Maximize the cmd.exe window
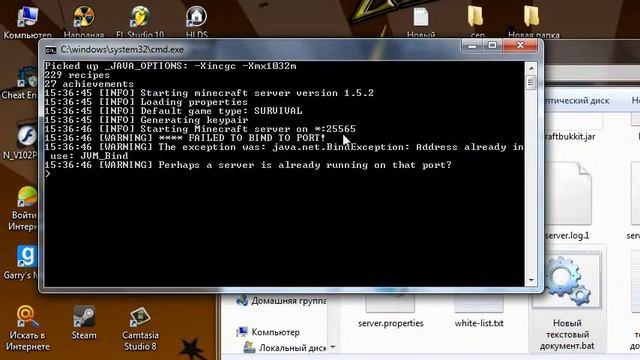Screen dimensions: 640x360 pyautogui.click(x=493, y=45)
